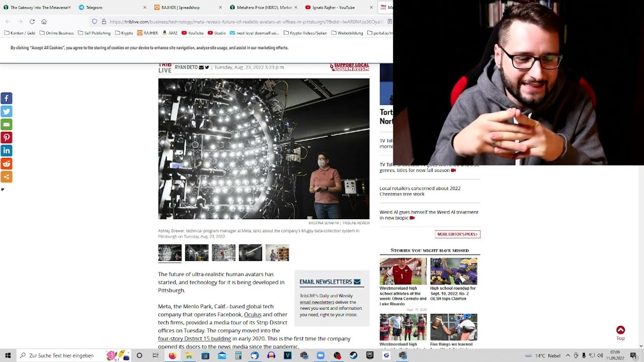
Task: Open Weiterbildung bookmark folder
Action: point(347,33)
